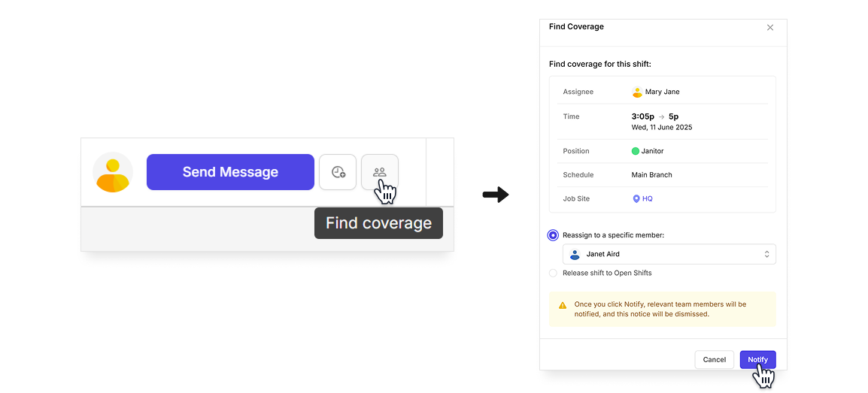Open the HQ job site link
Viewport: 868px width, 393px height.
tap(647, 198)
